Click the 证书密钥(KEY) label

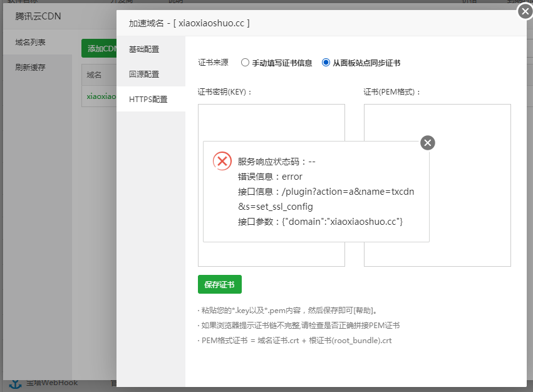[x=225, y=92]
